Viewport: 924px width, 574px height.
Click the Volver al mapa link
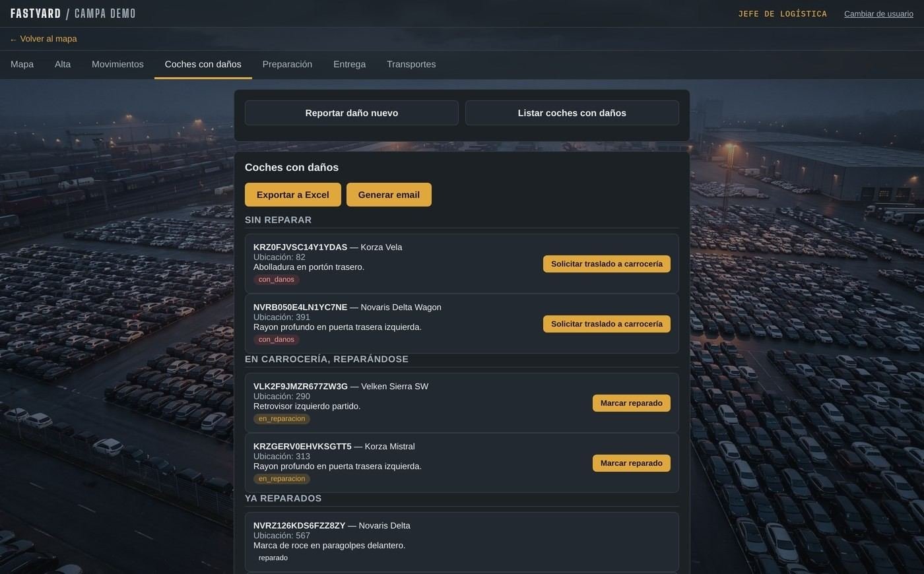(x=44, y=39)
